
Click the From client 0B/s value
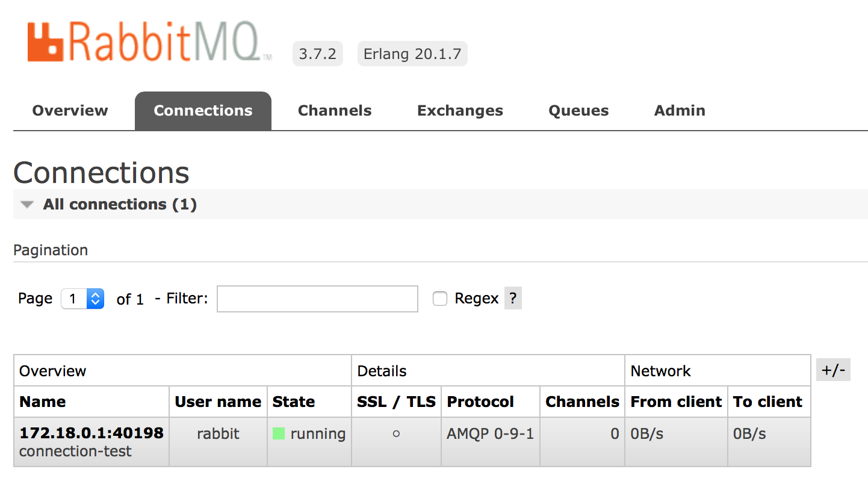(646, 433)
